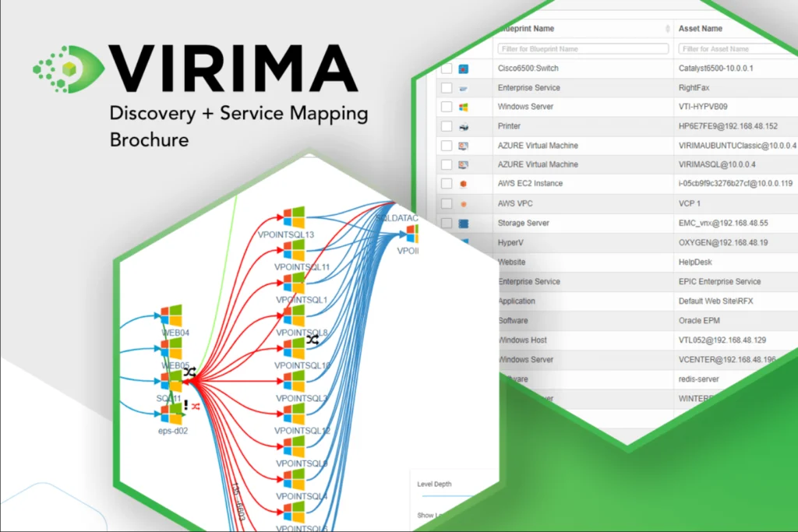Sort by the Blueprint Name column arrows
798x532 pixels.
(x=668, y=29)
